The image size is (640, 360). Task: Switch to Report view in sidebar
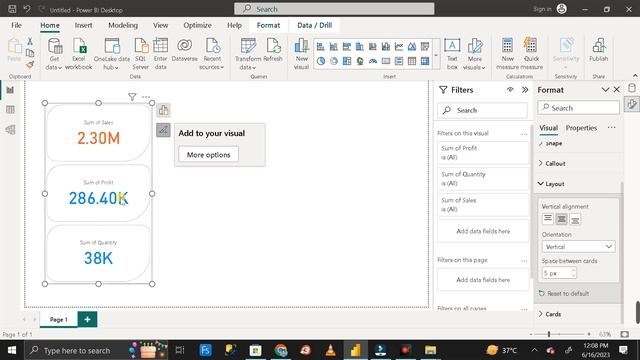(x=10, y=90)
